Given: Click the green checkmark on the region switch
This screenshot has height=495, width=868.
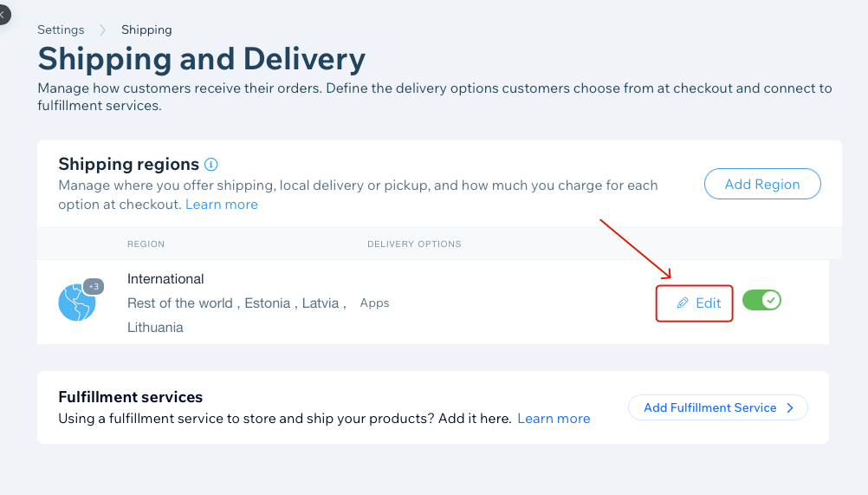Looking at the screenshot, I should [x=770, y=301].
